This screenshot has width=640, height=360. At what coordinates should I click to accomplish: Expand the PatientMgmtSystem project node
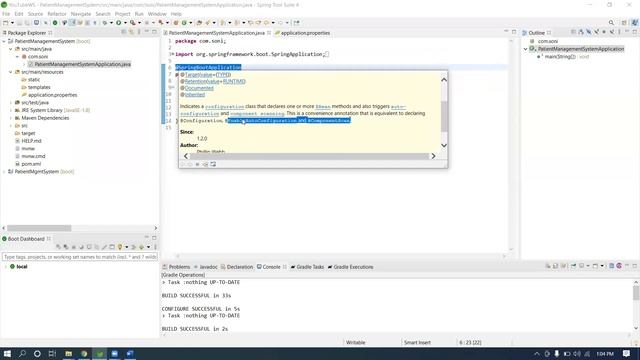coord(4,171)
